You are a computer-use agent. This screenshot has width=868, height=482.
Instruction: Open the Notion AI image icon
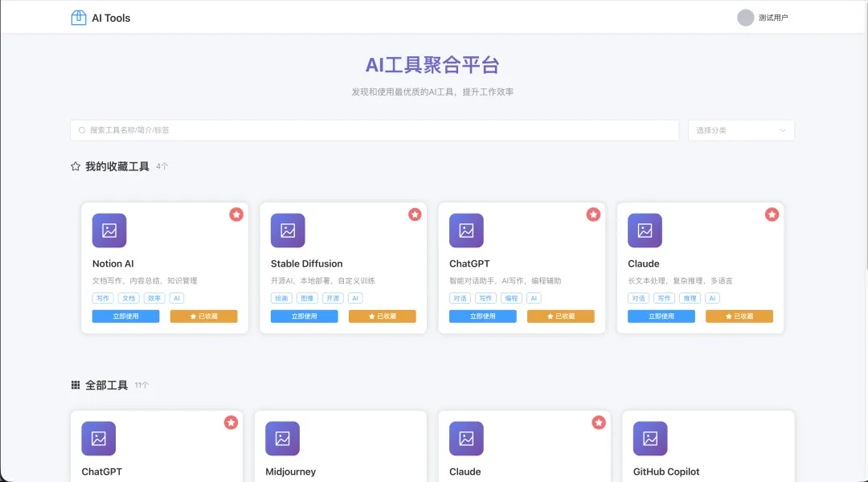coord(109,231)
